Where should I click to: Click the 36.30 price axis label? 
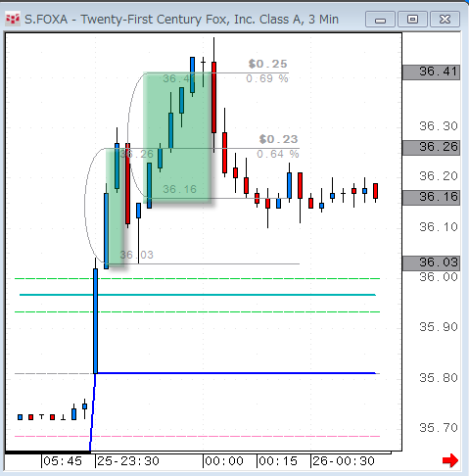click(x=439, y=126)
